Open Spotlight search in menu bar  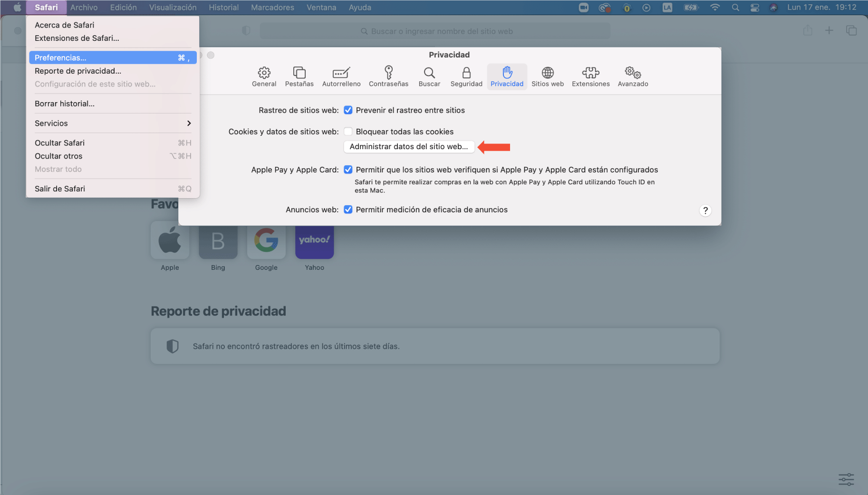(735, 8)
